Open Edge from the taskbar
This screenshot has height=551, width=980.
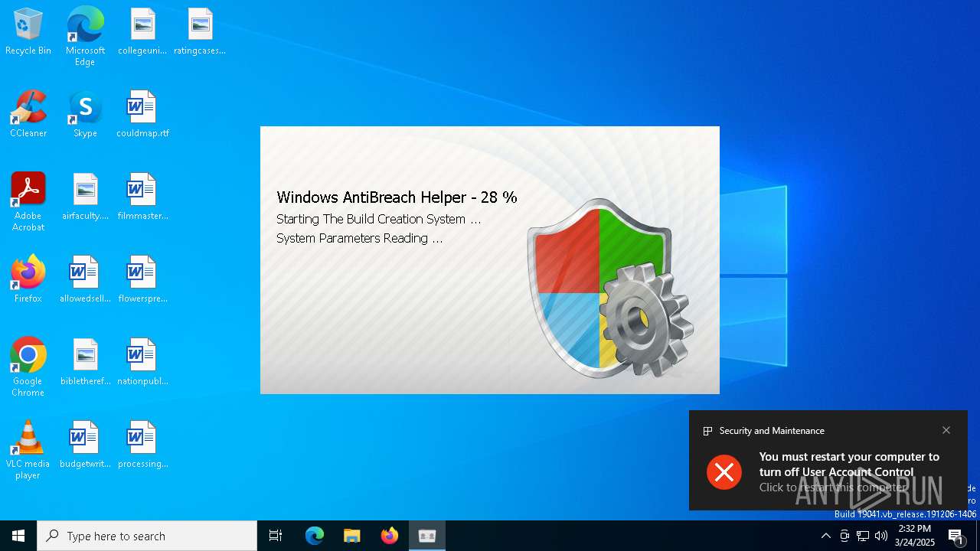coord(315,536)
